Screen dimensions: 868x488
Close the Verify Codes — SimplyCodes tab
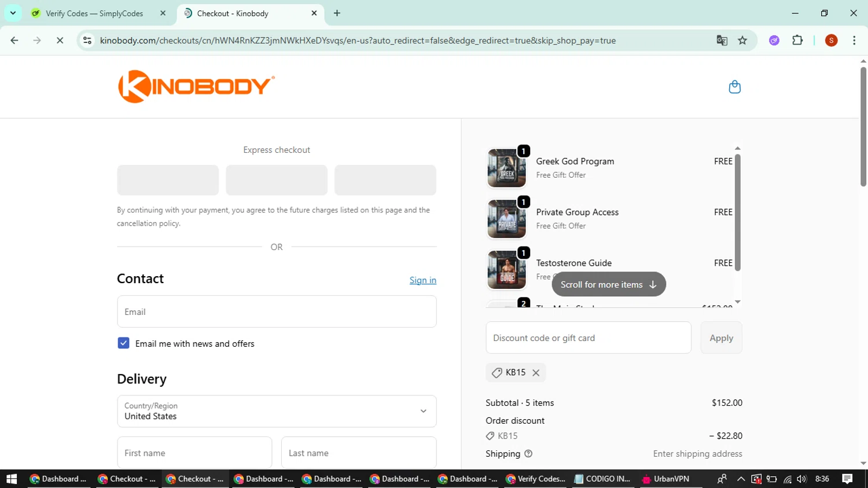click(163, 13)
